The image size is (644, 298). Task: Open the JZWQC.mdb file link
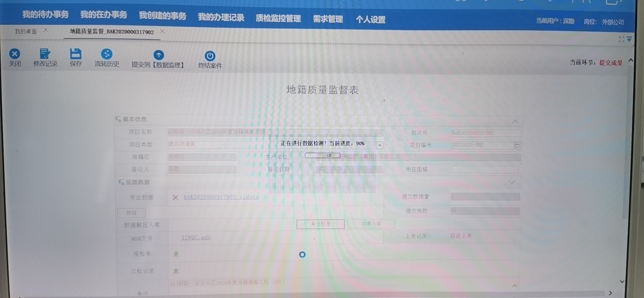(x=196, y=238)
